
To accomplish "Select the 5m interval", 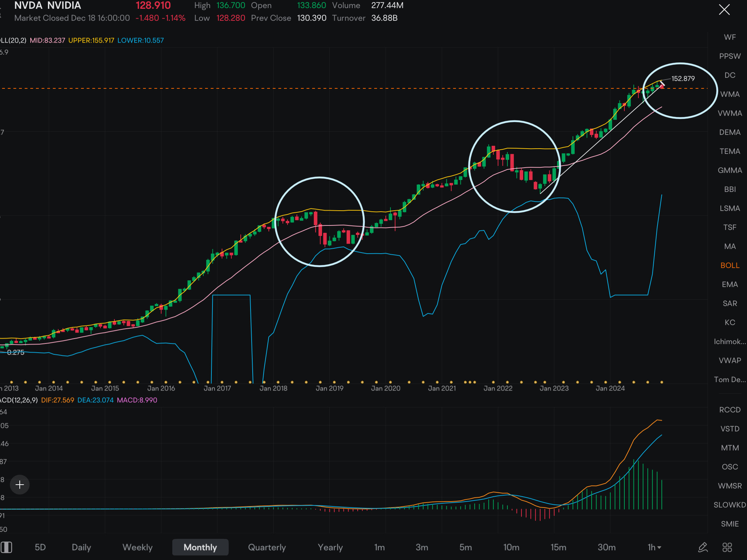I will [x=465, y=547].
